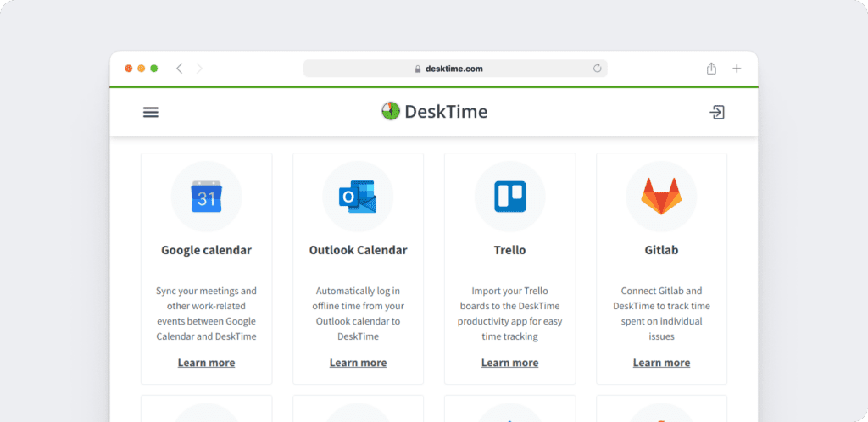Click the 'Automatically log in offline time' description
Image resolution: width=868 pixels, height=422 pixels.
point(359,313)
